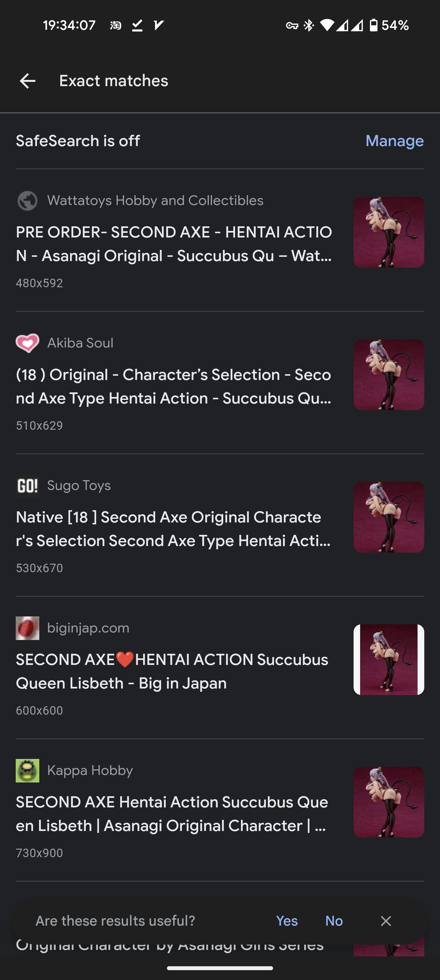
Task: Tap the VPN key status icon
Action: (292, 26)
